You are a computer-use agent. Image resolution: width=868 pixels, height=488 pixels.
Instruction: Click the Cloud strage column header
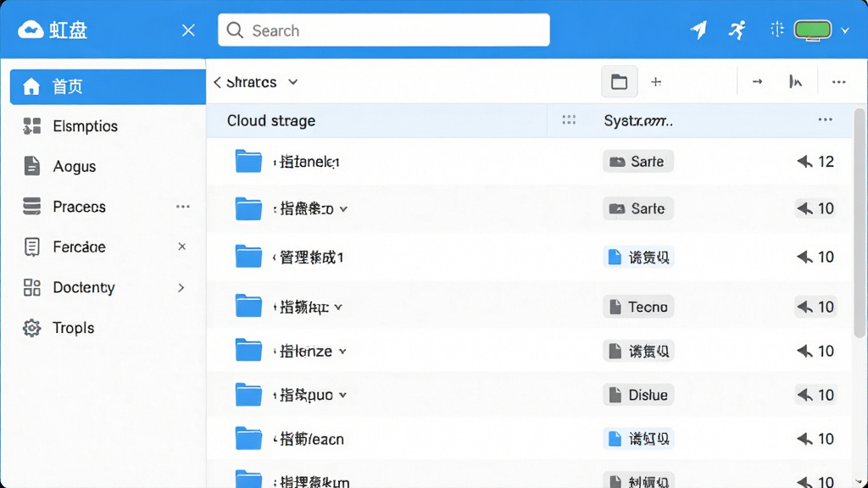pos(271,120)
